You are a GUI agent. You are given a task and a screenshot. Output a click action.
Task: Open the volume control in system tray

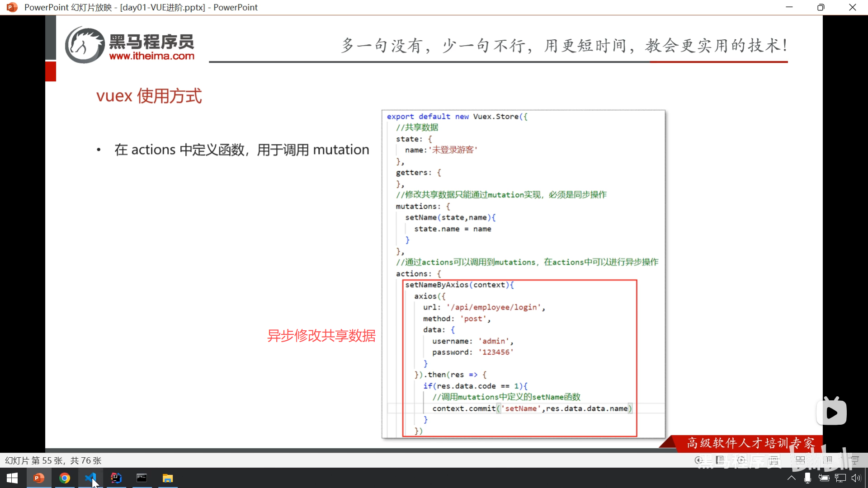[x=856, y=478]
